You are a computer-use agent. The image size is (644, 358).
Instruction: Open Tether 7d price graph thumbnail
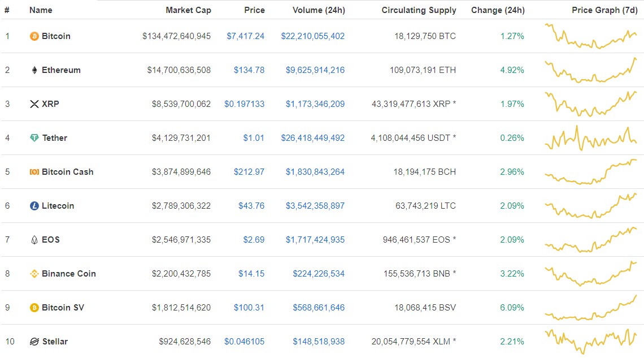click(x=591, y=138)
